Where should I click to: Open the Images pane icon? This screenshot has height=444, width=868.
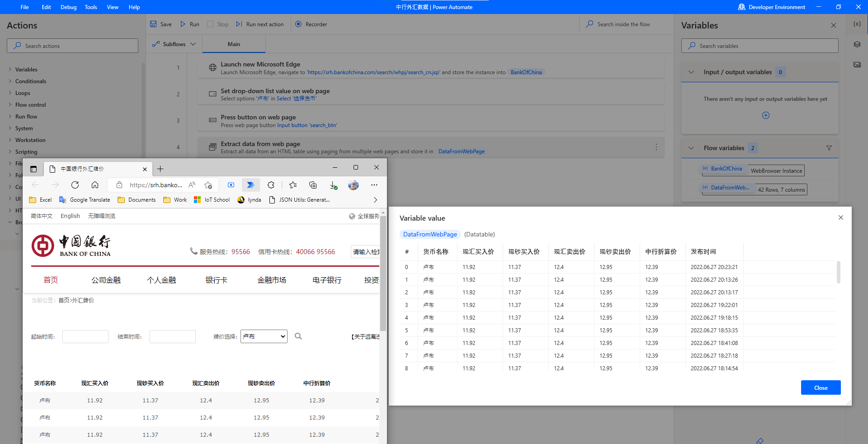(857, 65)
